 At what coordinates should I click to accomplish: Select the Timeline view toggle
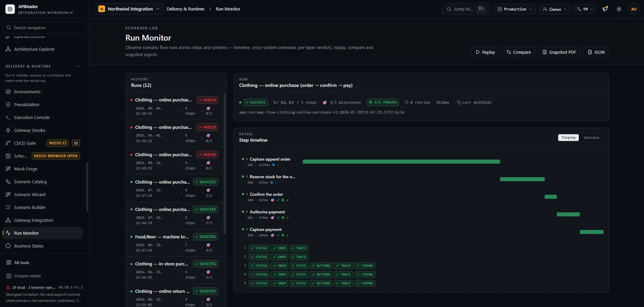pos(568,138)
